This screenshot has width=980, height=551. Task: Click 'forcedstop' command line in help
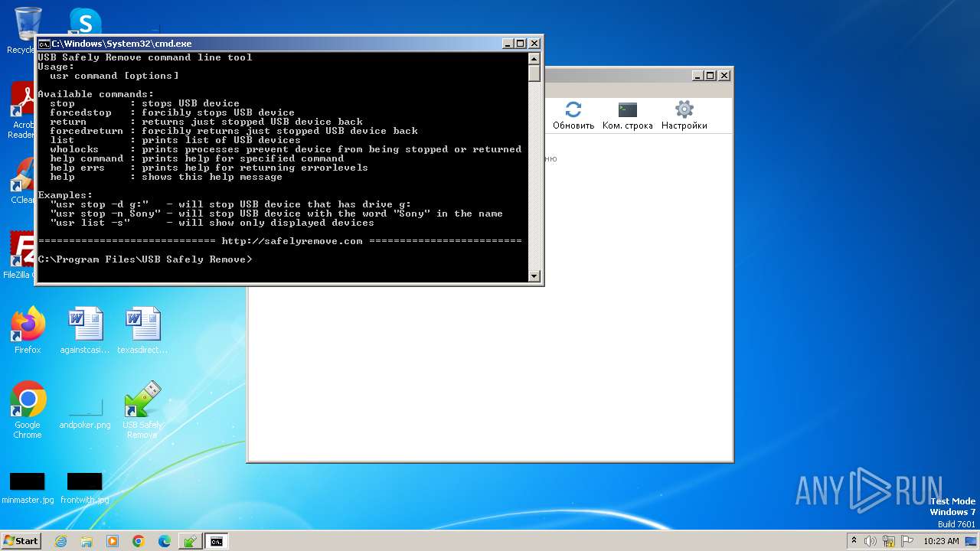[x=172, y=112]
